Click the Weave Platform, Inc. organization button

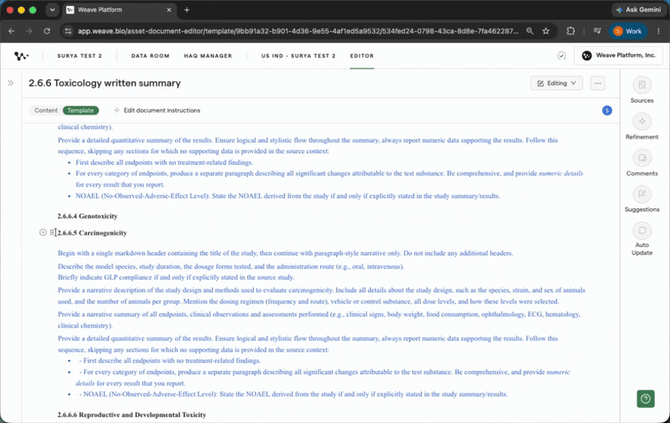click(618, 56)
